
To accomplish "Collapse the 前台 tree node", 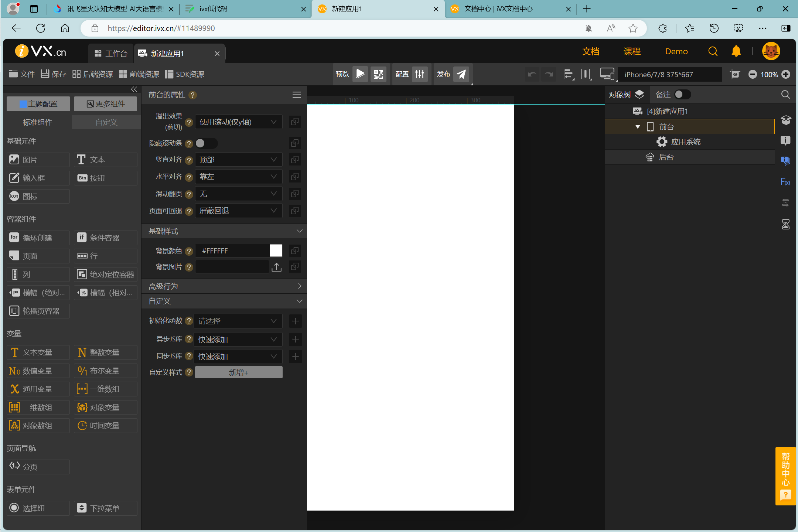I will tap(638, 127).
